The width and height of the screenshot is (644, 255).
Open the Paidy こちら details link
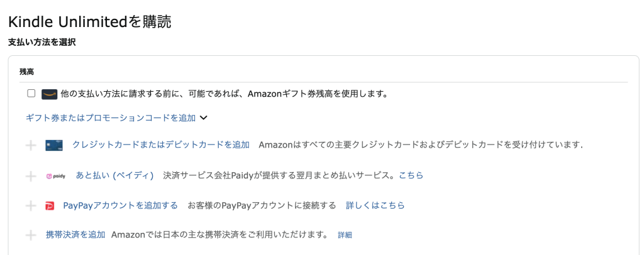pyautogui.click(x=411, y=175)
